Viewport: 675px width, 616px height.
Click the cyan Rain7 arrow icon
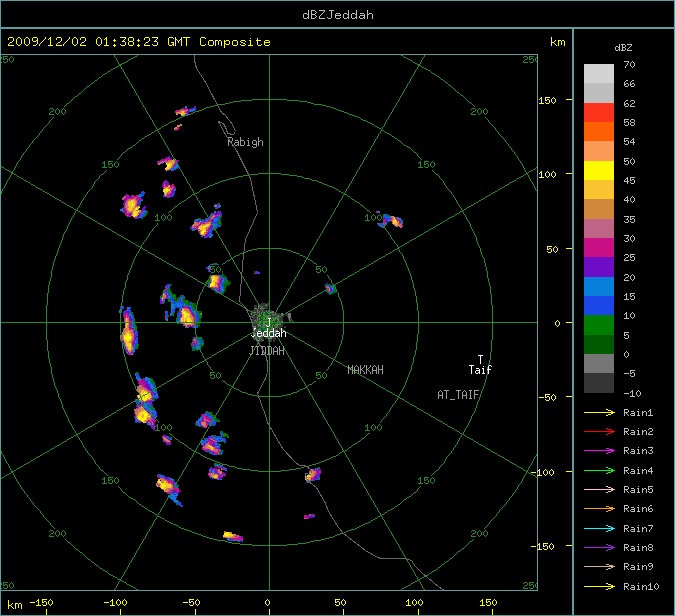click(599, 528)
